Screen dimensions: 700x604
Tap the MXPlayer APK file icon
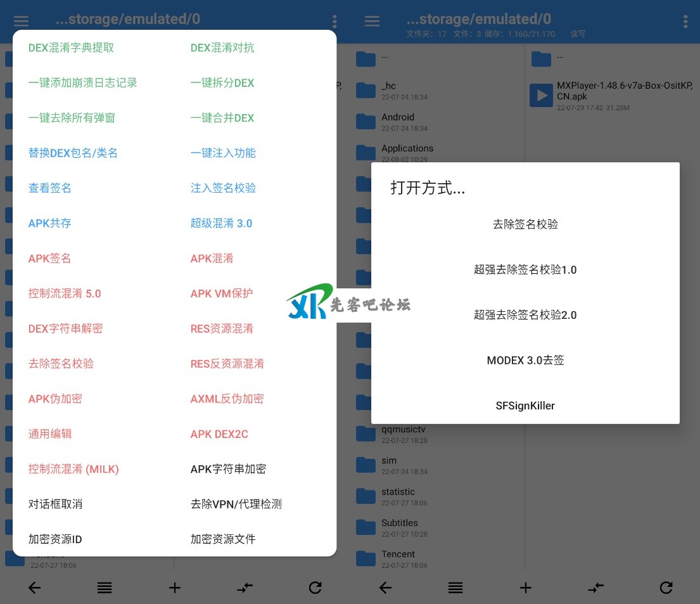coord(542,96)
